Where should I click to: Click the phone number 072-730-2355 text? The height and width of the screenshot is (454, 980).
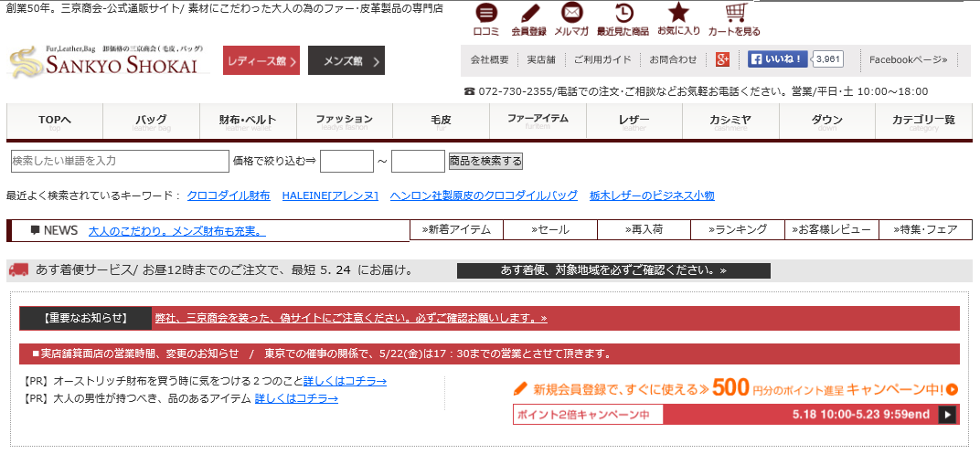(x=517, y=91)
